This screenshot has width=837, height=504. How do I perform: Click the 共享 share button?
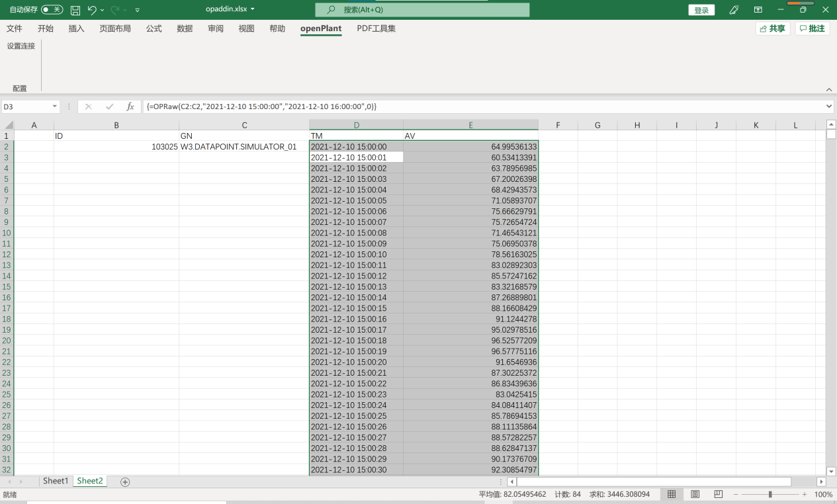pyautogui.click(x=773, y=28)
